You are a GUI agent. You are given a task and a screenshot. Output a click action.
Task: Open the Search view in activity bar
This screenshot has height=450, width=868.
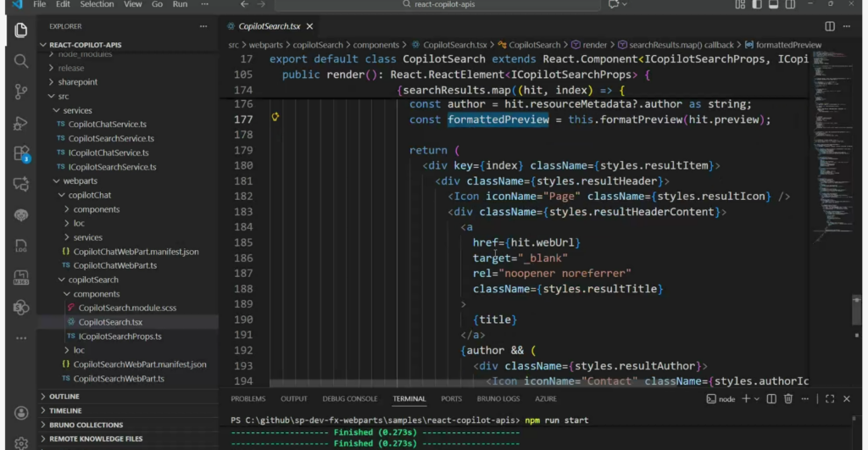point(21,61)
